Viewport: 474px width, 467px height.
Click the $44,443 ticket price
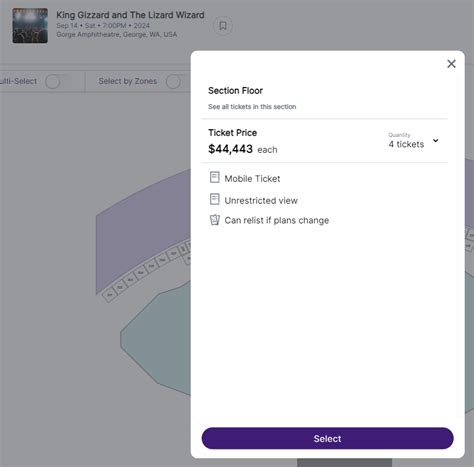[x=230, y=149]
